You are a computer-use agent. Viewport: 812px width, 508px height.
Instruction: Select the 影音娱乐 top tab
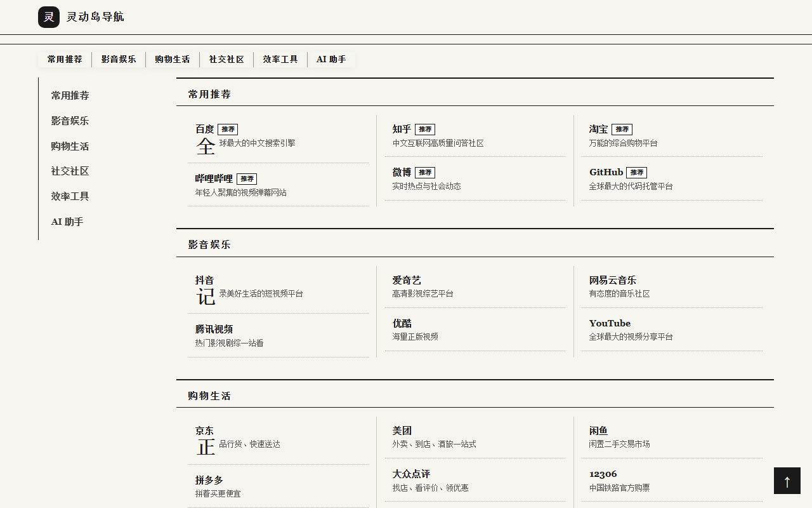point(119,60)
